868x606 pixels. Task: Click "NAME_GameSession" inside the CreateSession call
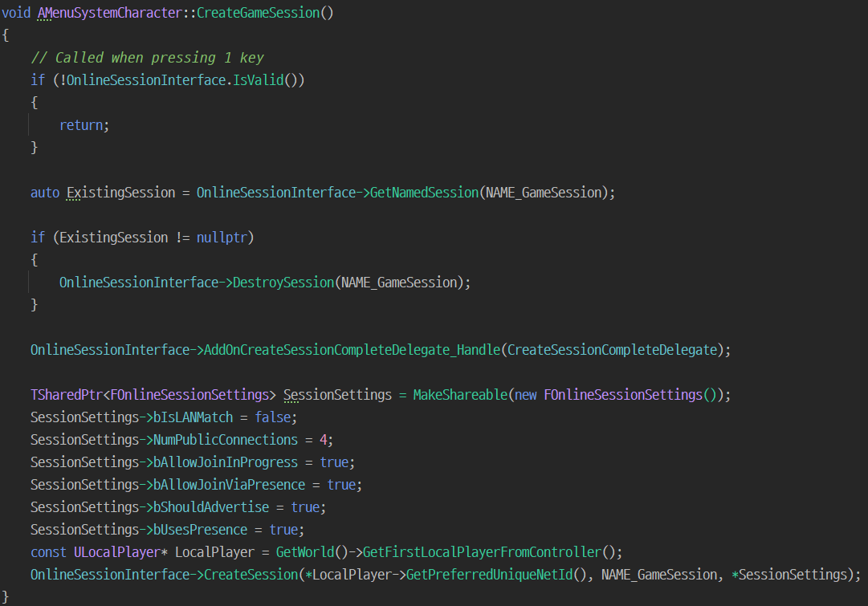(x=659, y=575)
